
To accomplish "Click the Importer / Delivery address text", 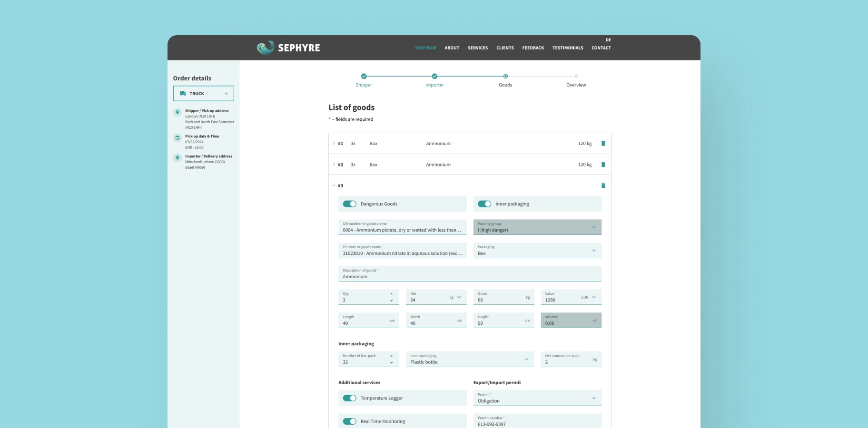I will coord(208,156).
